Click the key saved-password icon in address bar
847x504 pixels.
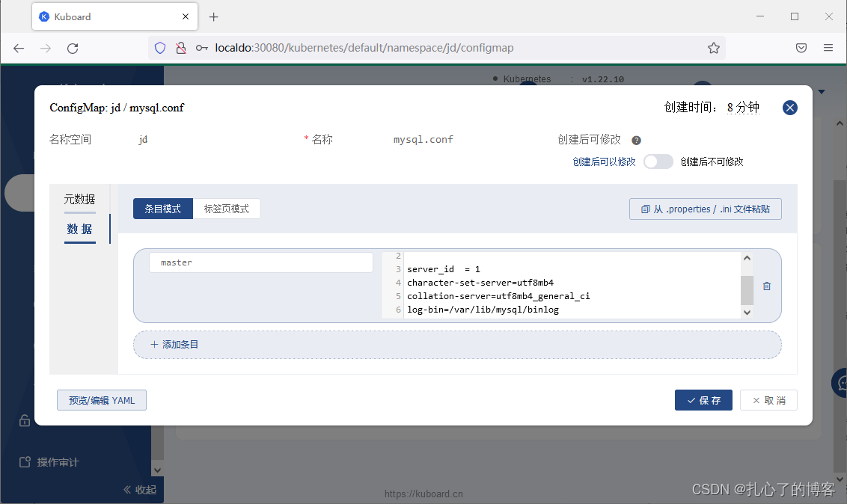click(202, 48)
